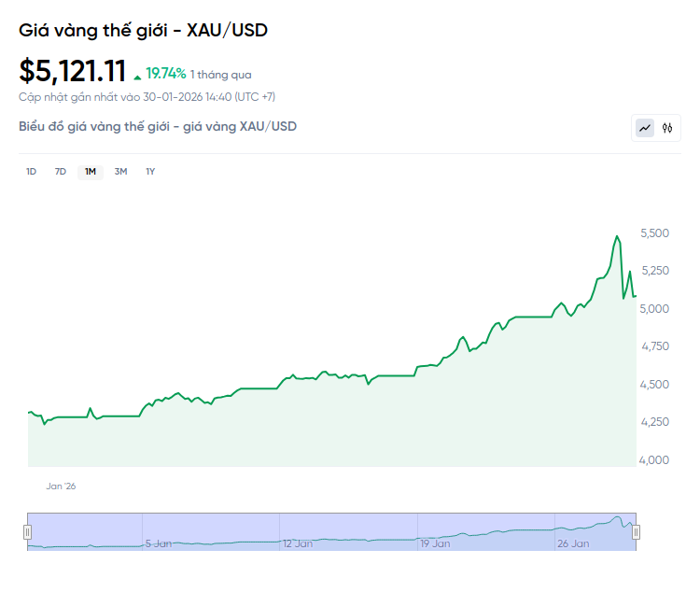Viewport: 700px width, 592px height.
Task: Click the $5,121.11 current price
Action: 72,71
